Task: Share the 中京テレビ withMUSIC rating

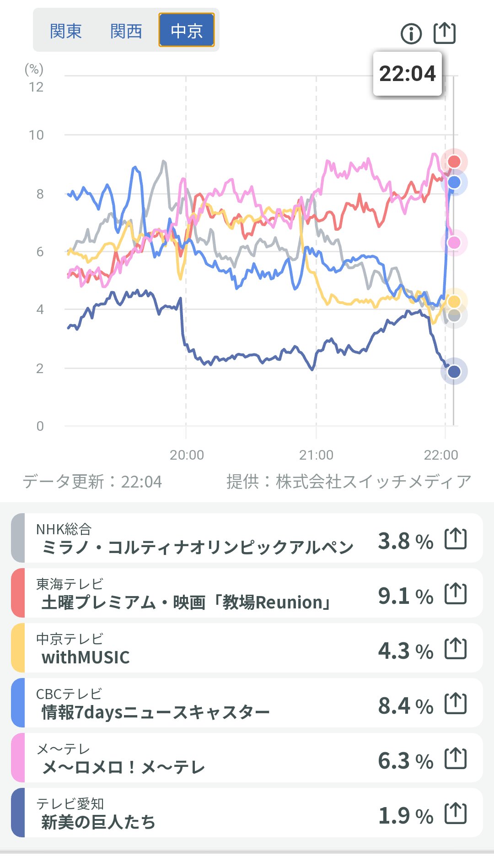Action: point(456,648)
